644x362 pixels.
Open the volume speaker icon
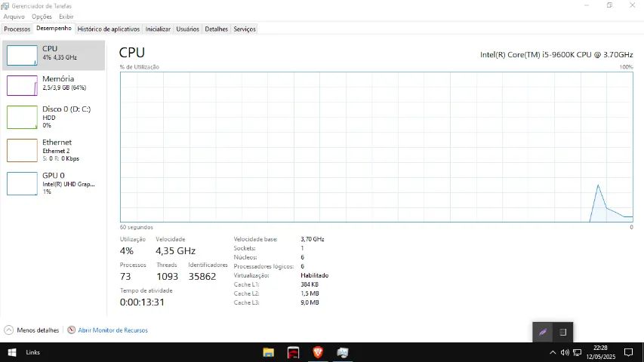tap(565, 352)
